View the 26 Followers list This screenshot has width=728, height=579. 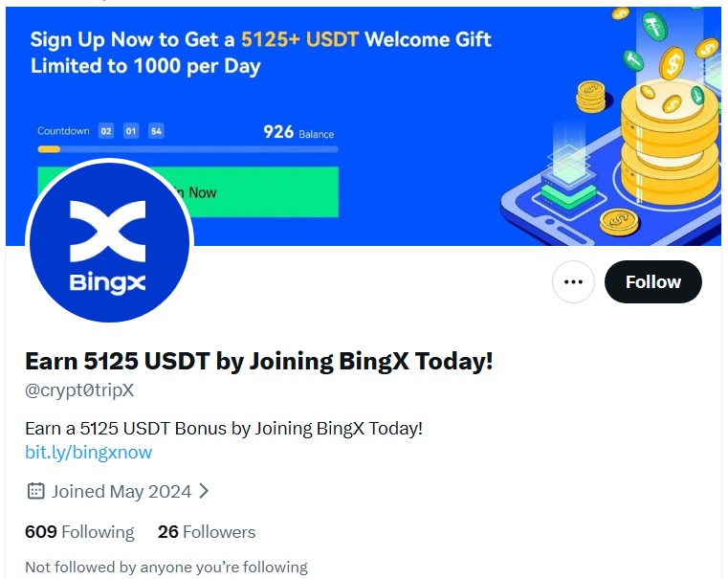[x=207, y=532]
